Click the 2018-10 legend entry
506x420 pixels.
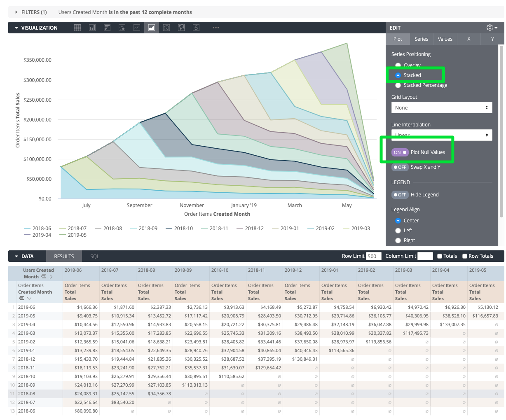click(x=179, y=228)
